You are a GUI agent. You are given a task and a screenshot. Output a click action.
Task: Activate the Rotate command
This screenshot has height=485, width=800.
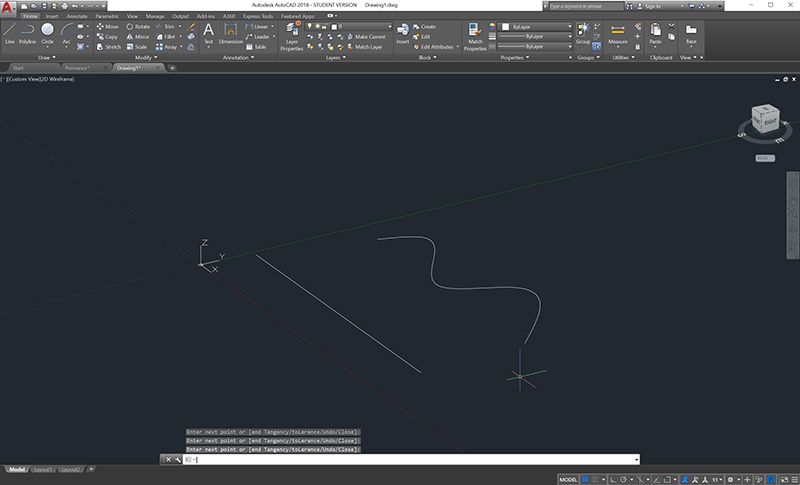click(x=138, y=27)
